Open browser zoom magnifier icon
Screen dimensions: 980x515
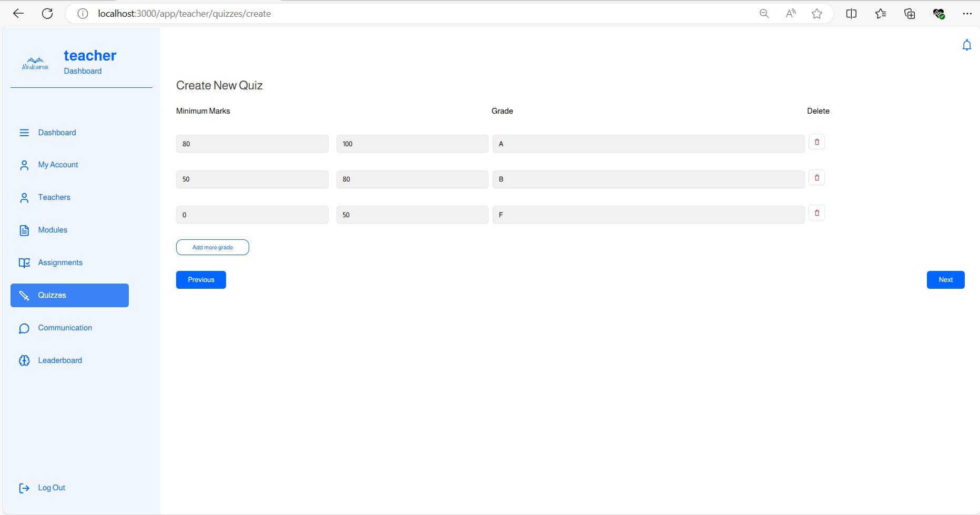tap(764, 14)
